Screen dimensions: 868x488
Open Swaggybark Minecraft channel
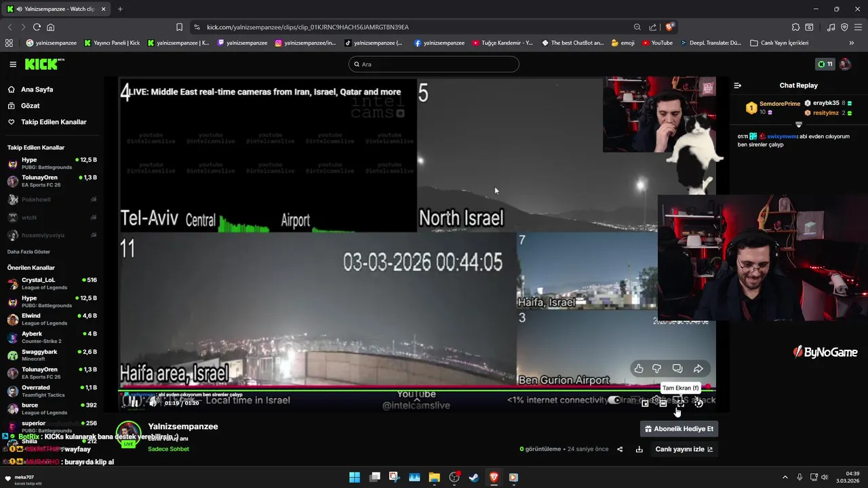click(52, 355)
